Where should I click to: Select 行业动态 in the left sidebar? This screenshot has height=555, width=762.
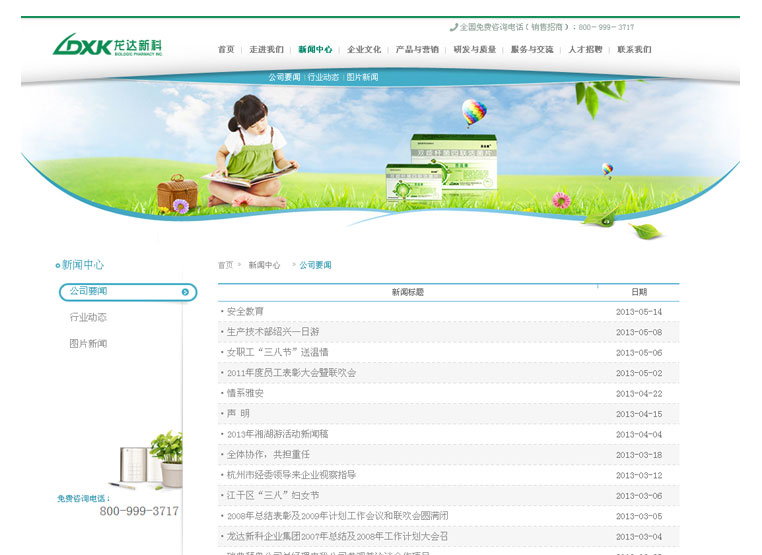click(x=88, y=318)
